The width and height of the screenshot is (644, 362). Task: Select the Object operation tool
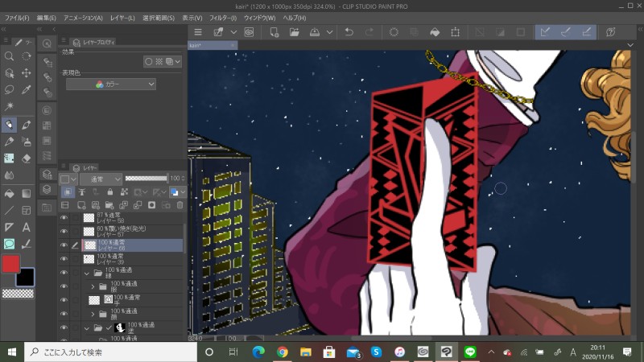(9, 73)
